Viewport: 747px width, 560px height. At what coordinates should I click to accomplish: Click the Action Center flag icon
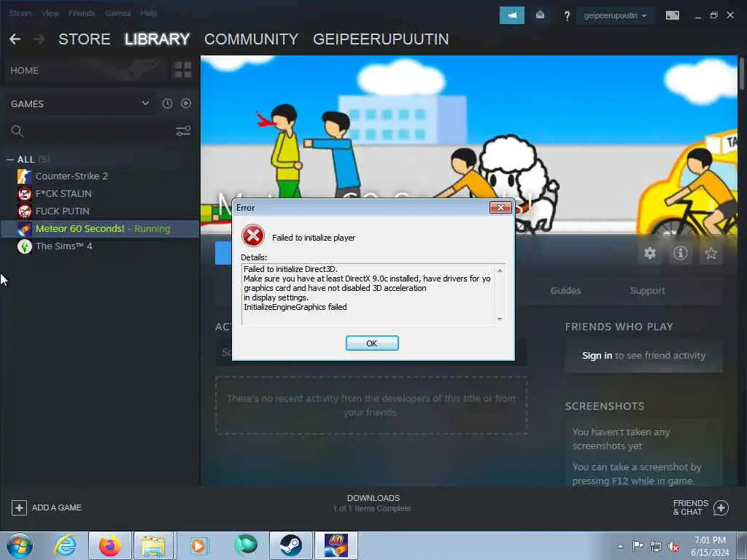point(638,545)
